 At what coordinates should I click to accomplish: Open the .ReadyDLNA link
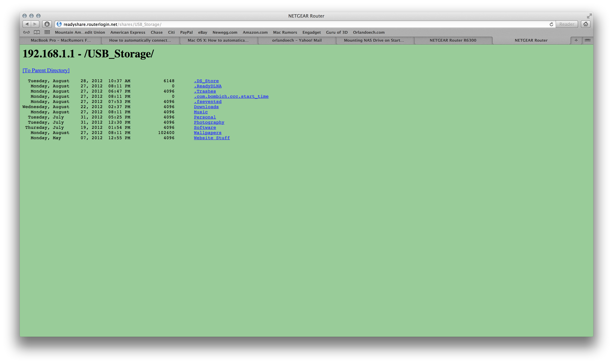(208, 86)
